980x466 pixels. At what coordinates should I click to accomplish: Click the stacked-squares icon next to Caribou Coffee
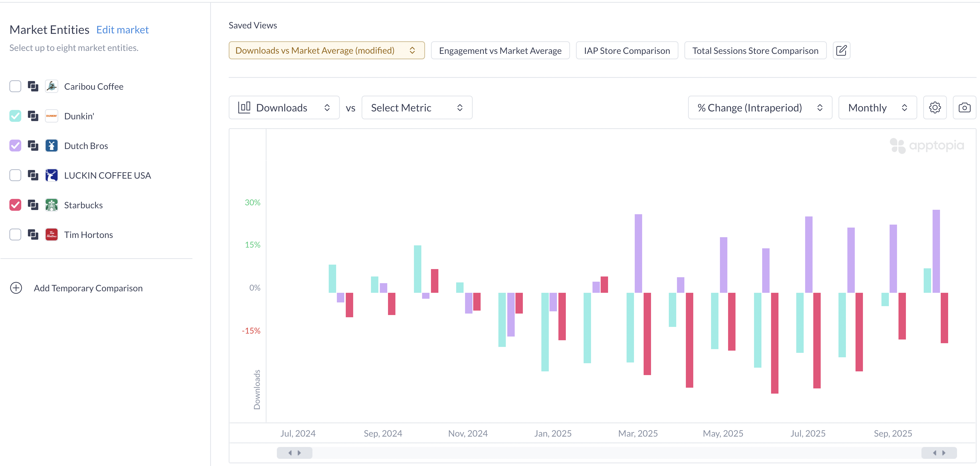click(33, 86)
